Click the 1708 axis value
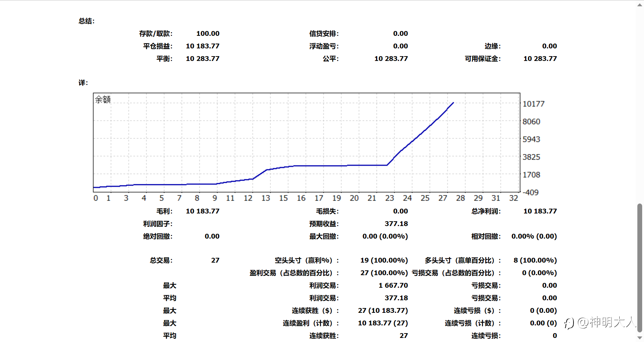The image size is (644, 342). click(x=531, y=175)
